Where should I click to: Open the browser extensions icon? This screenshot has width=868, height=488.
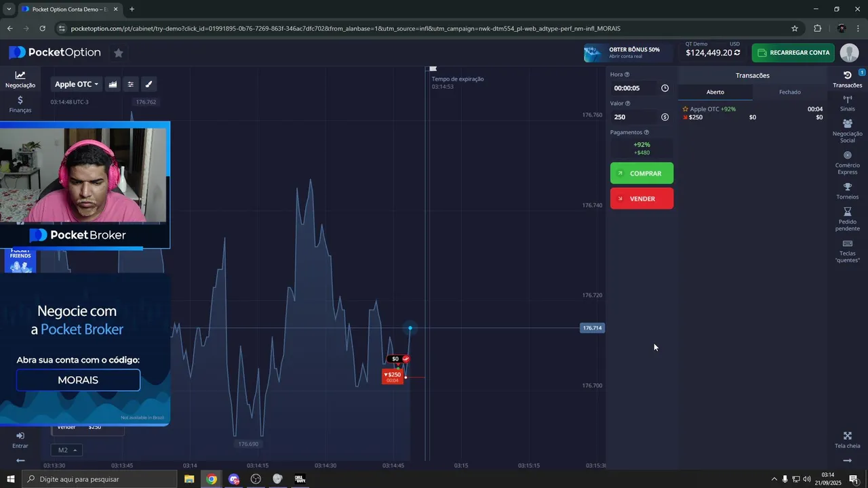(817, 28)
